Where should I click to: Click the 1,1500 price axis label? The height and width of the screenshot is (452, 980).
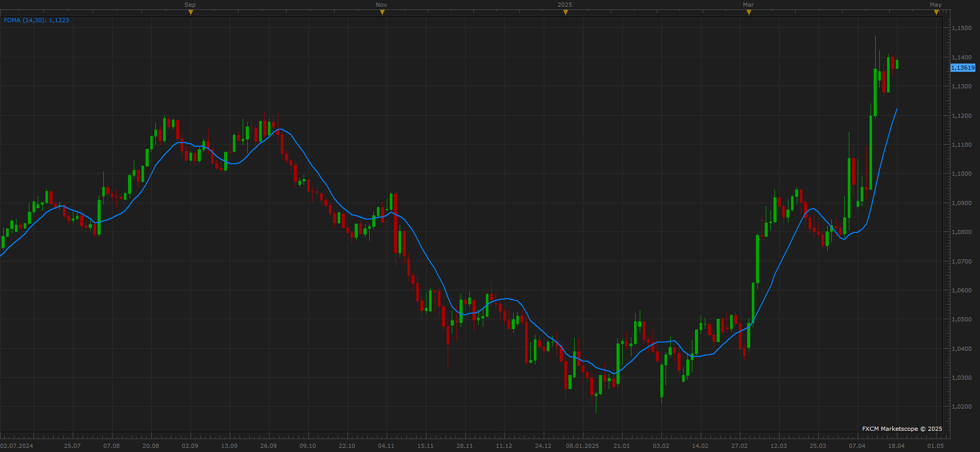coord(962,28)
